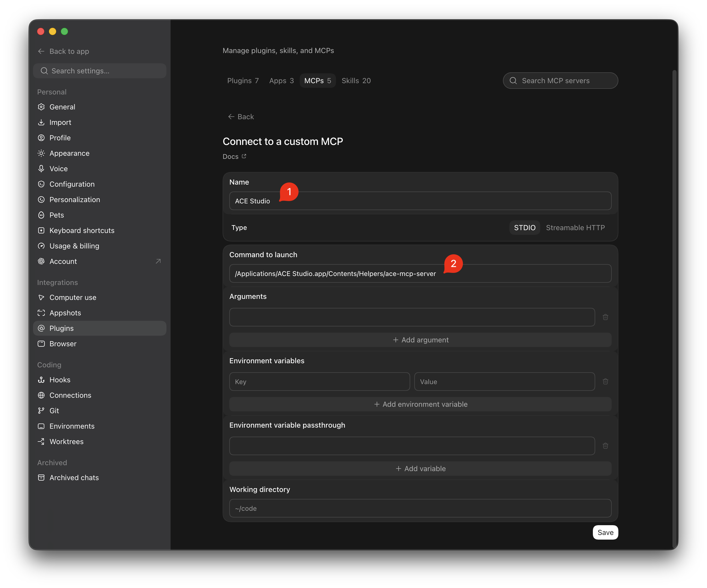Click the Browser window icon
707x588 pixels.
(x=41, y=344)
